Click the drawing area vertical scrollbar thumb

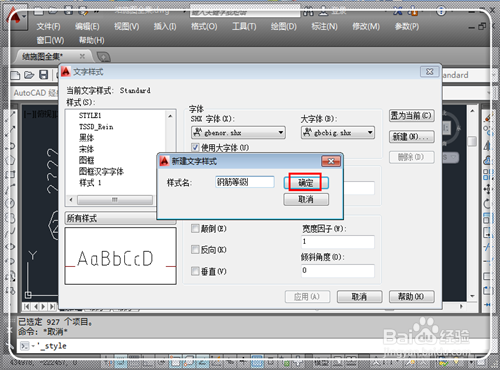[472, 141]
